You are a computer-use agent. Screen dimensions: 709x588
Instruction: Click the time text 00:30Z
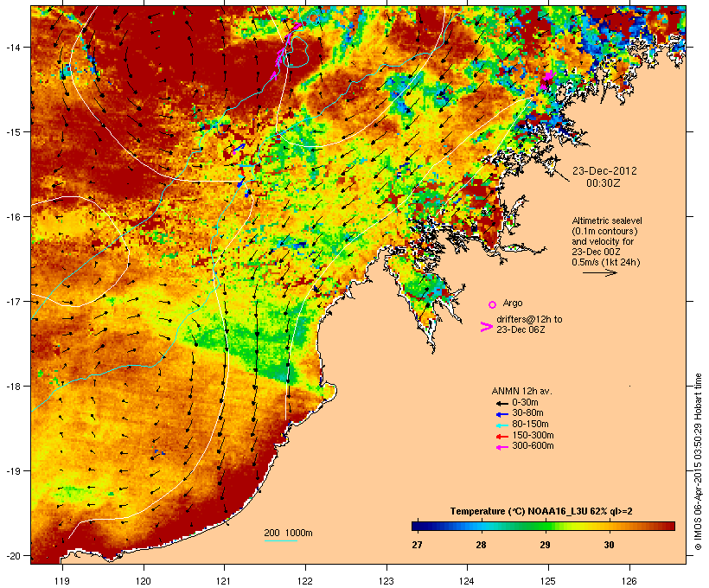click(604, 183)
